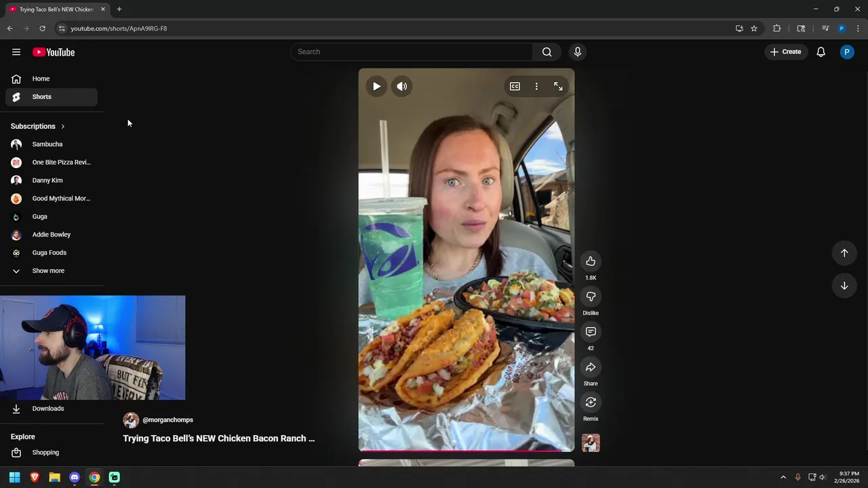868x488 pixels.
Task: Open the @morganchomps channel link
Action: tap(167, 420)
